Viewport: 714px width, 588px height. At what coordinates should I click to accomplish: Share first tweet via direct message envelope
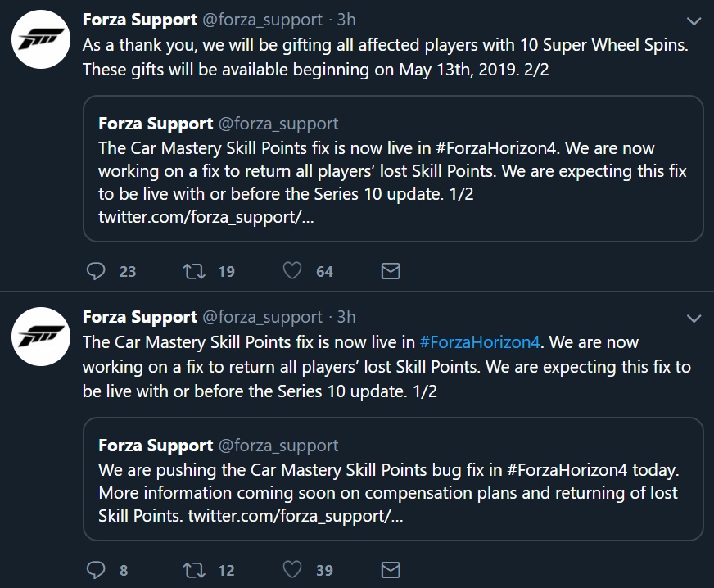391,271
